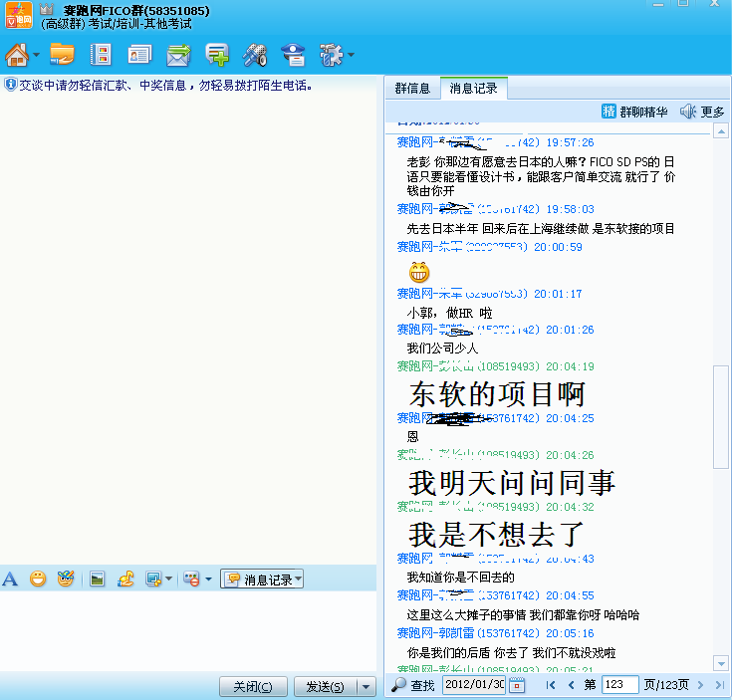The height and width of the screenshot is (700, 732).
Task: Click the message block icon
Action: [x=191, y=580]
